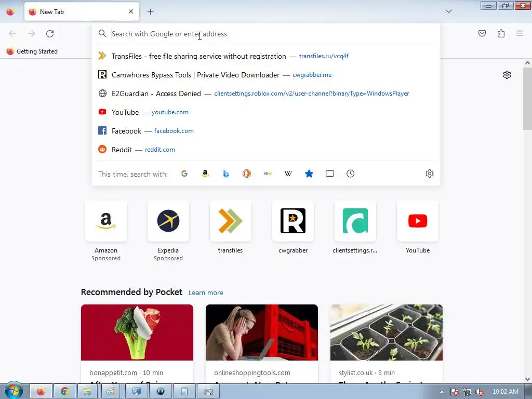The image size is (532, 399).
Task: Search this time with Wikipedia icon
Action: [x=288, y=174]
